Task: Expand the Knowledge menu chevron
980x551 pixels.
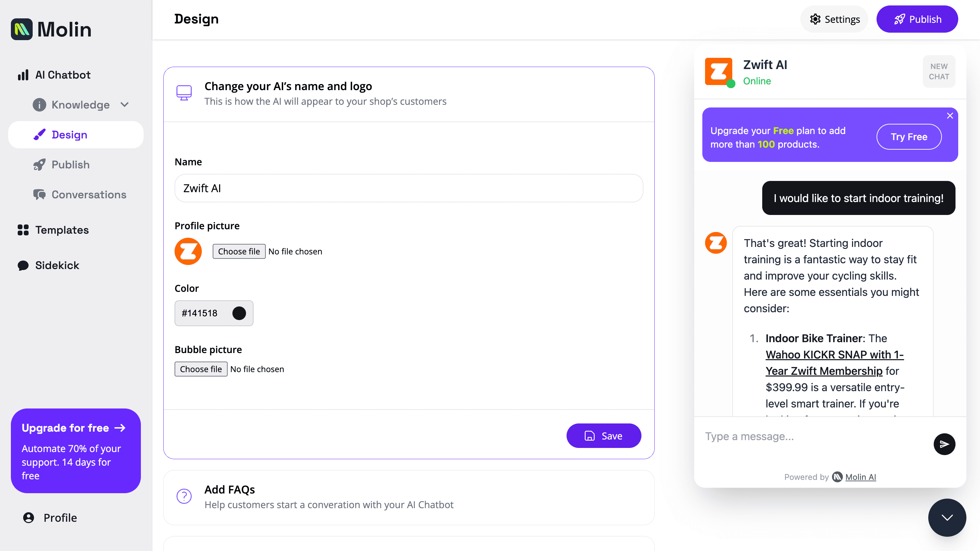Action: pos(125,104)
